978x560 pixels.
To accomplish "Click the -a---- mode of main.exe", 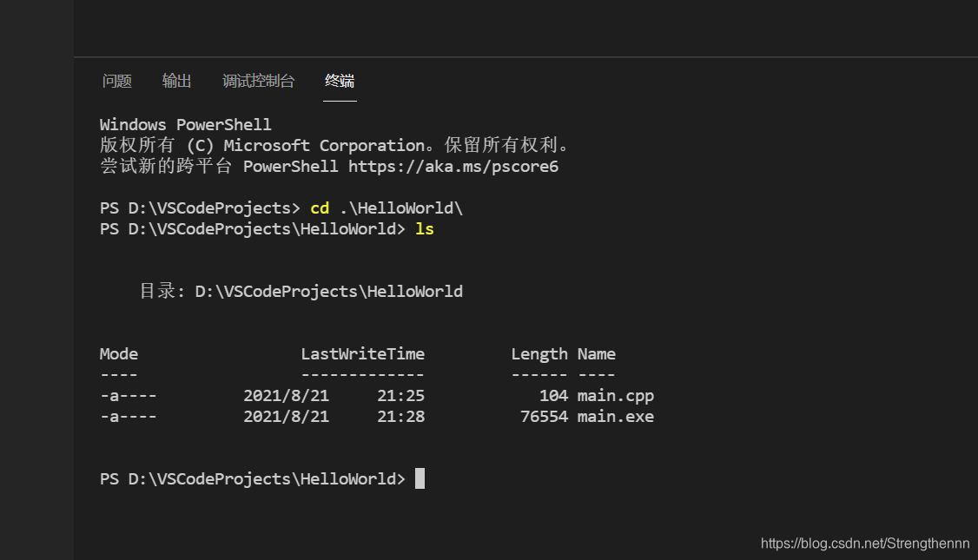I will click(x=129, y=417).
